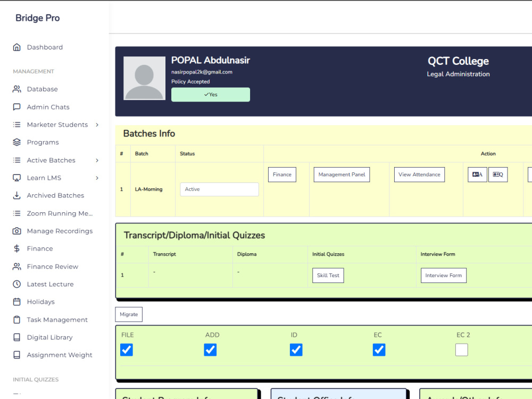The height and width of the screenshot is (399, 532).
Task: Click View Attendance button
Action: (419, 174)
